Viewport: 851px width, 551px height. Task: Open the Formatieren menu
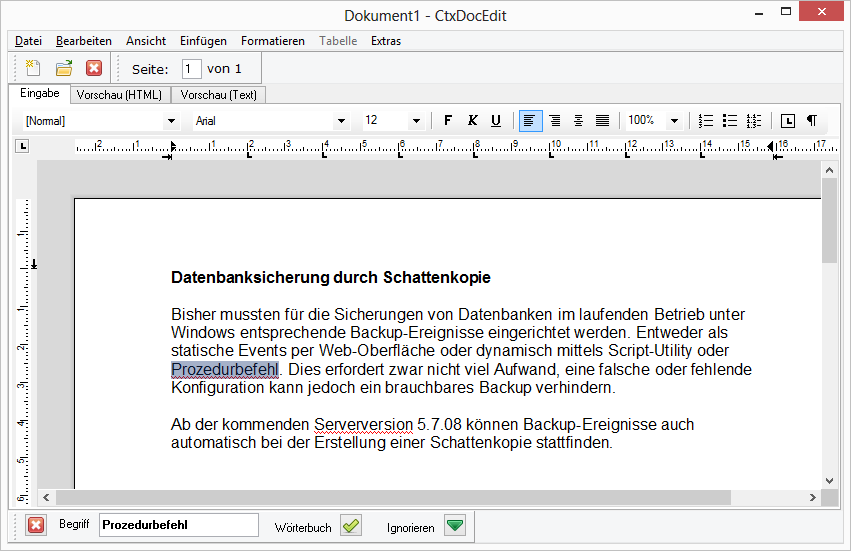pos(272,41)
